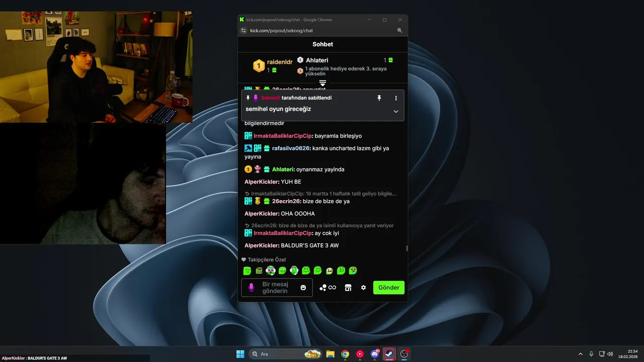Open pinned message three-dot options menu
The width and height of the screenshot is (644, 362).
tap(396, 98)
